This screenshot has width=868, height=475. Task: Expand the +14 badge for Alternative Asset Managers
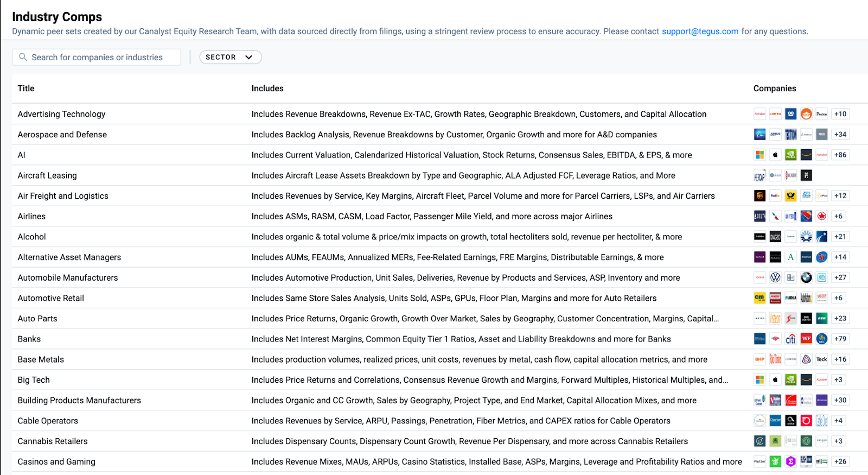click(x=840, y=257)
